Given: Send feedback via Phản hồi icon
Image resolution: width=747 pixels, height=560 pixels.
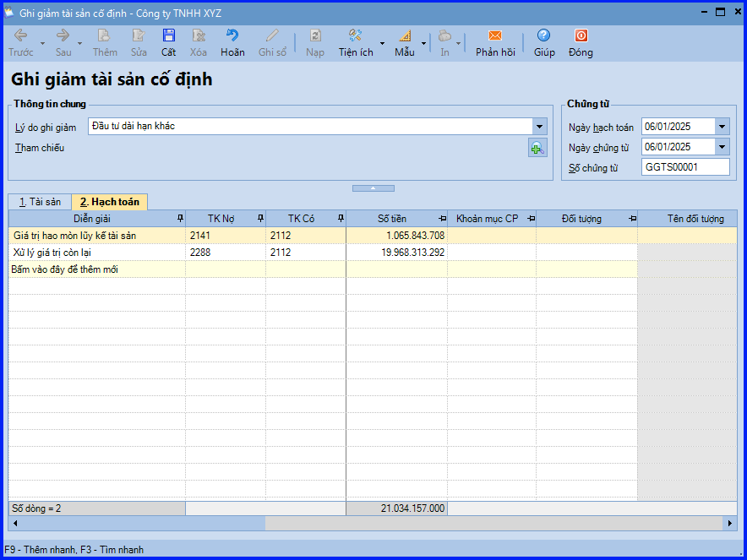Looking at the screenshot, I should click(x=495, y=36).
